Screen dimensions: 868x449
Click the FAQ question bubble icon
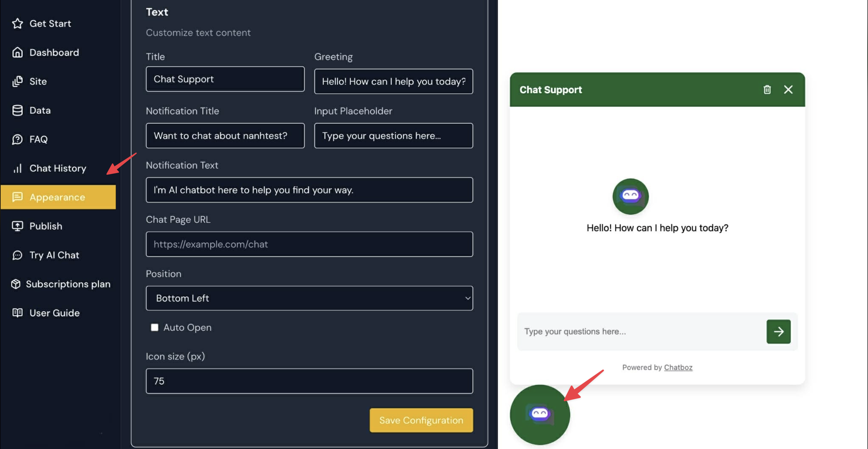point(17,139)
